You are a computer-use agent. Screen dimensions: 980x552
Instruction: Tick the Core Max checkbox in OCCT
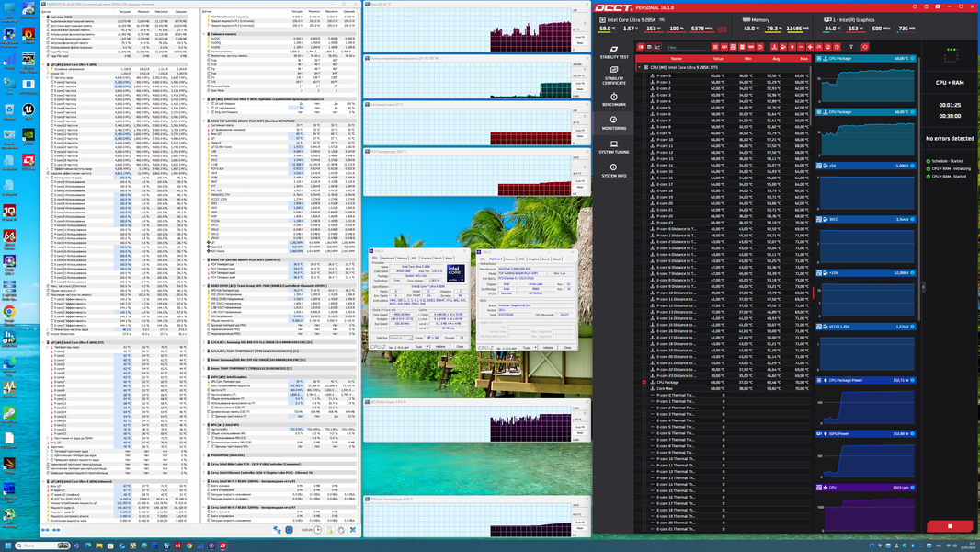point(644,388)
